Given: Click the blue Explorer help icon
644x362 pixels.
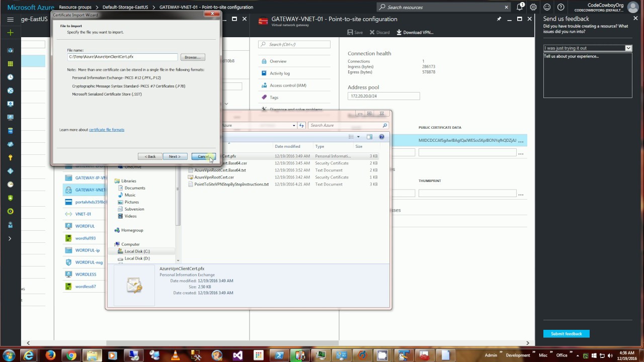Looking at the screenshot, I should [381, 137].
